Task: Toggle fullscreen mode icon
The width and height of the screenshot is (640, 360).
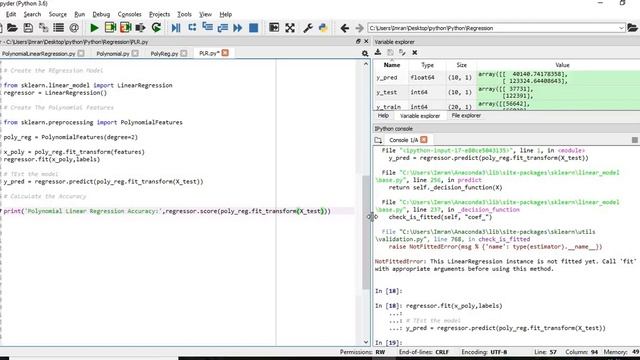Action: click(x=290, y=28)
